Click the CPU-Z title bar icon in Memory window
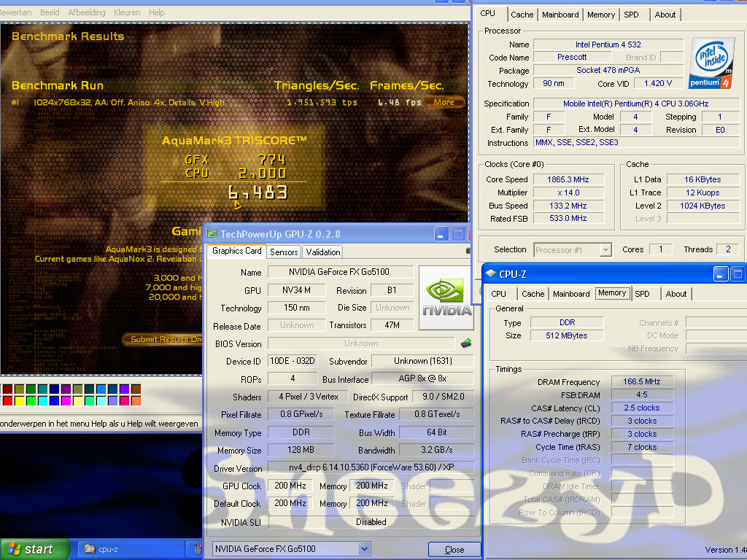747x560 pixels. point(490,274)
